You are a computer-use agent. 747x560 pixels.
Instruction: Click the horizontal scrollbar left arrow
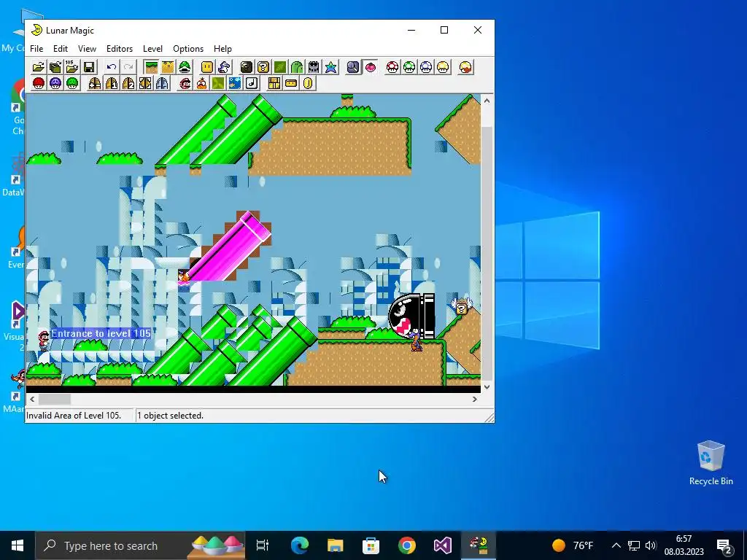(32, 399)
